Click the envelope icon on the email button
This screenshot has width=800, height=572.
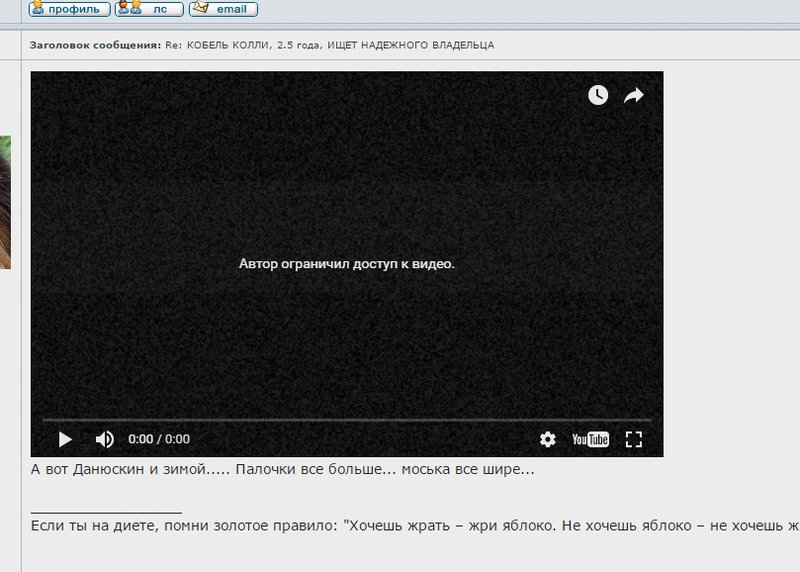coord(201,7)
